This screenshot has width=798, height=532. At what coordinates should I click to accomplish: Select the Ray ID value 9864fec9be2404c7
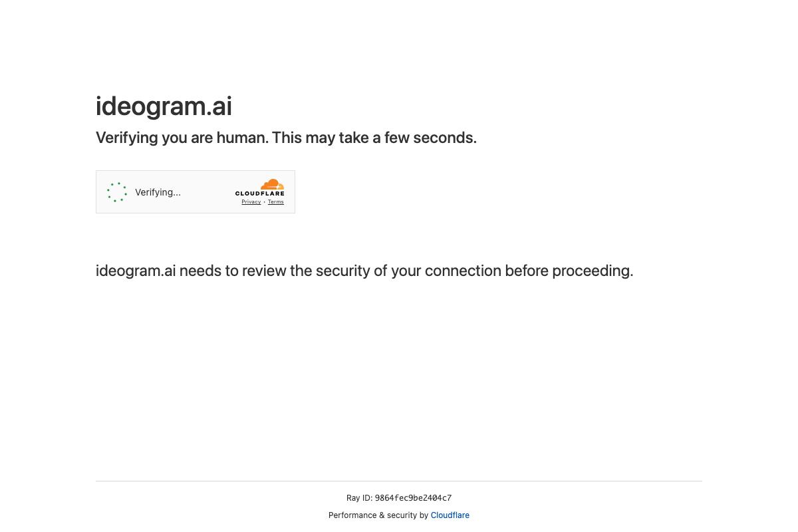413,498
